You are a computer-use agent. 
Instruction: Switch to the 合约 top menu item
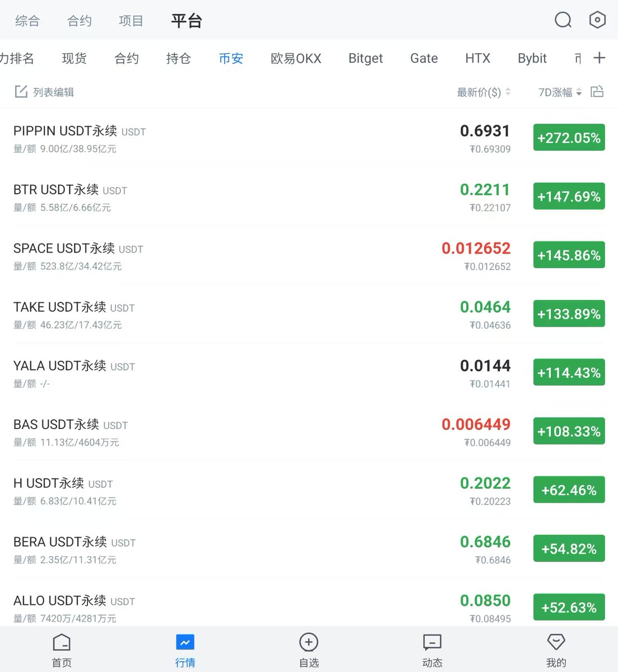[78, 20]
